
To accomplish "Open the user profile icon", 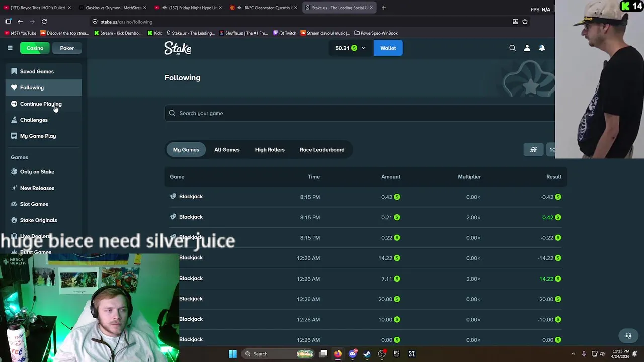I will pyautogui.click(x=527, y=48).
